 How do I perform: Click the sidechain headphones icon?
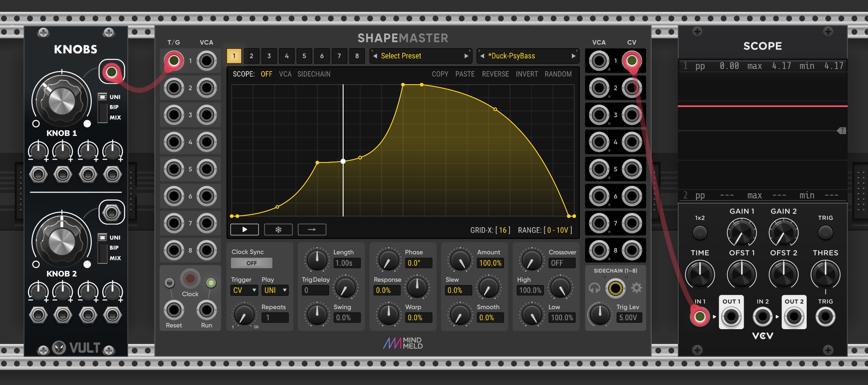594,289
